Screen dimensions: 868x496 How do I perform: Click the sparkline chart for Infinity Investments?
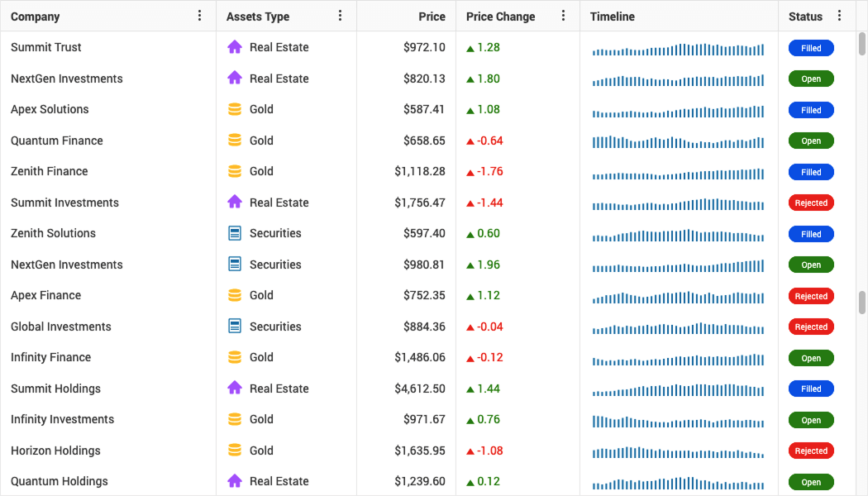pyautogui.click(x=678, y=421)
